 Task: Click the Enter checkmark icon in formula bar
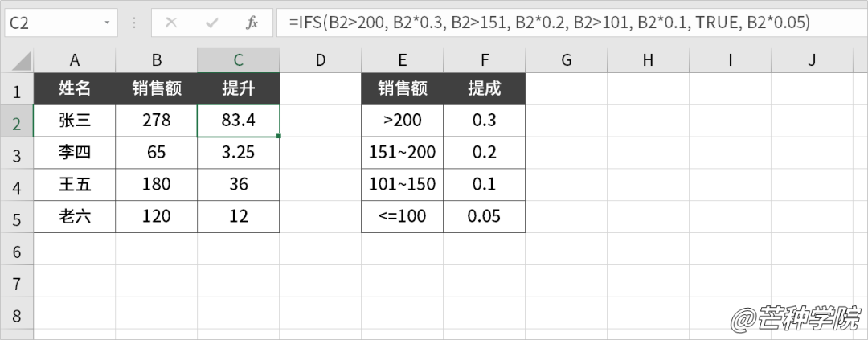(212, 23)
